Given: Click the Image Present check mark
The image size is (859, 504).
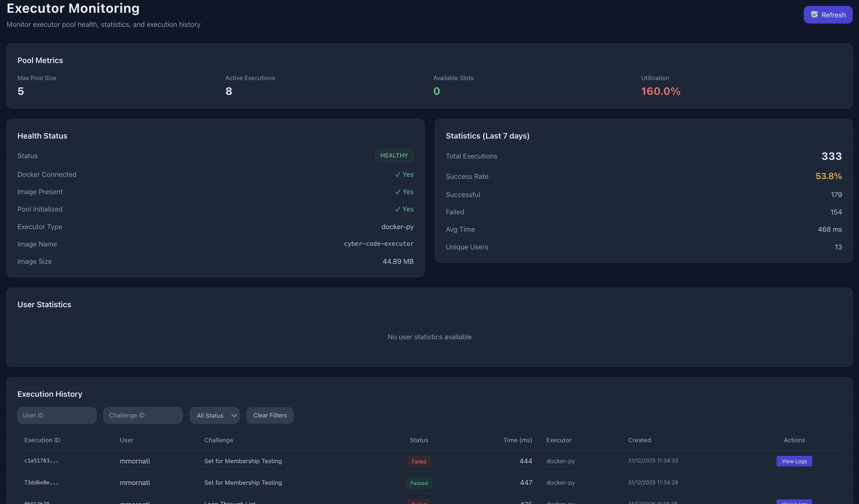Looking at the screenshot, I should coord(397,192).
